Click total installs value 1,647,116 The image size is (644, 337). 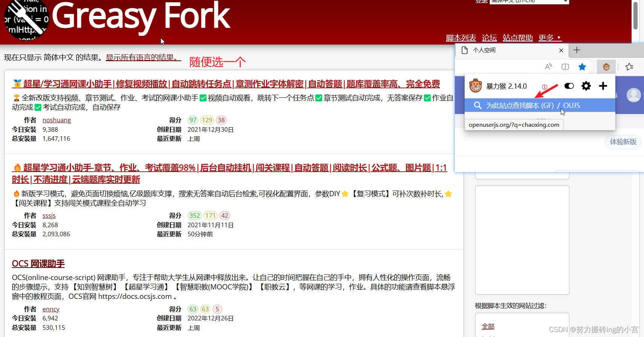(56, 138)
